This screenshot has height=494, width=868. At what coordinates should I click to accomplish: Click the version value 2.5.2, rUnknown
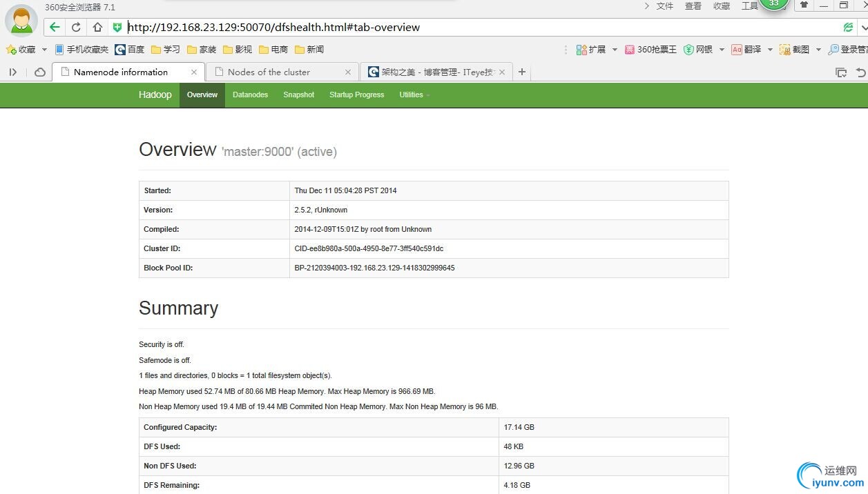[320, 210]
